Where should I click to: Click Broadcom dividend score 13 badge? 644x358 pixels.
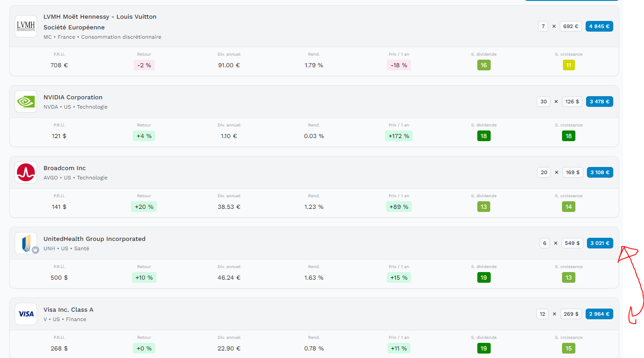(x=484, y=207)
